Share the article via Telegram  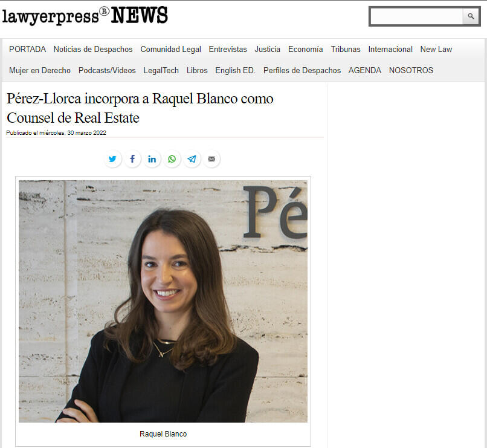coord(192,159)
